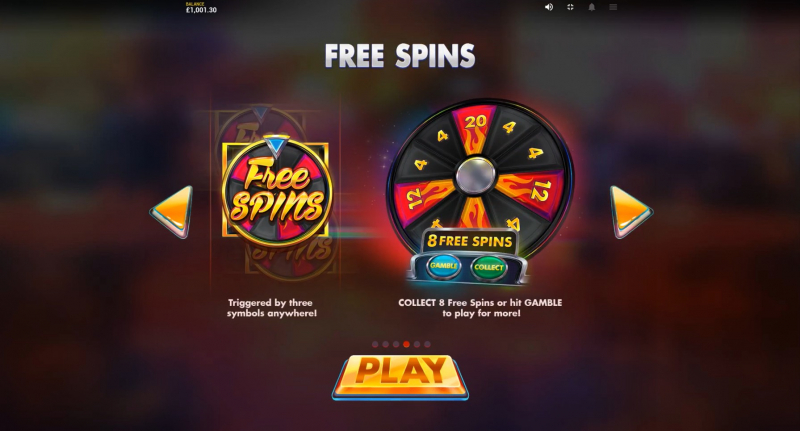This screenshot has height=431, width=800.
Task: Click the blue GAMBLE button
Action: tap(443, 266)
